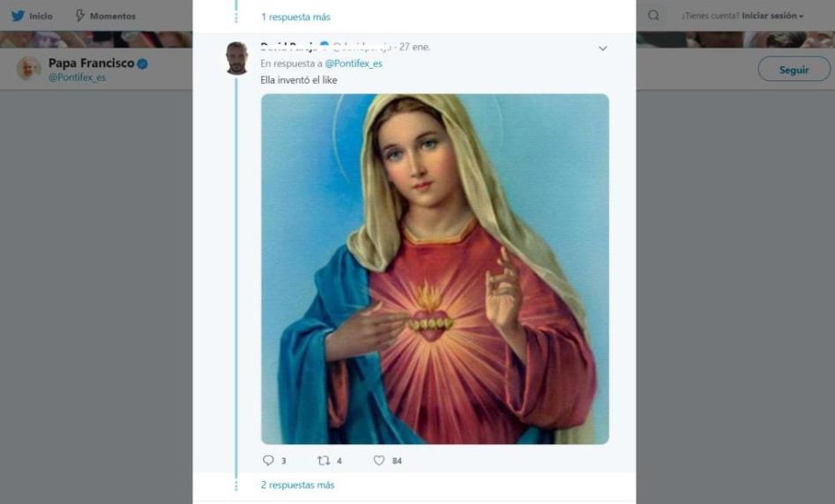
Task: Open the Momentos tab
Action: coord(105,16)
